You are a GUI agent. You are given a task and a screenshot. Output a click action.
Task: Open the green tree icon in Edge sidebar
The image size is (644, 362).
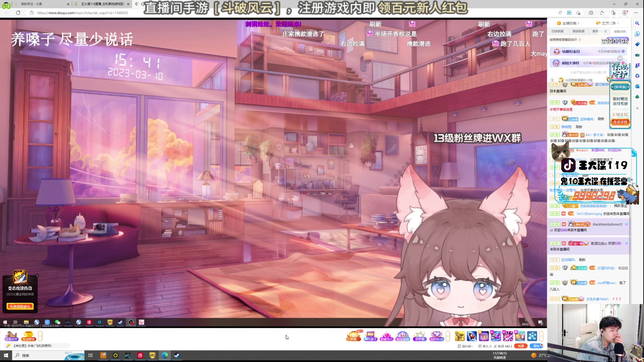click(637, 97)
